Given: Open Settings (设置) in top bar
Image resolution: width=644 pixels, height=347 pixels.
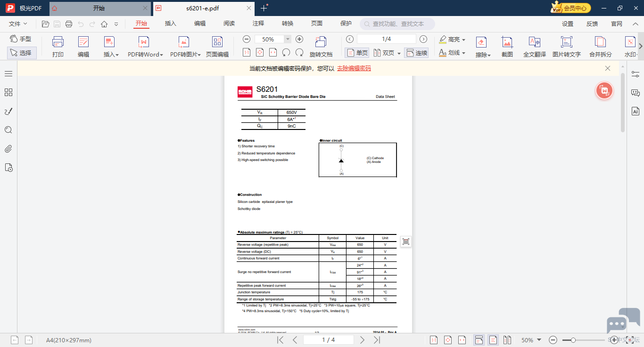Looking at the screenshot, I should [x=568, y=24].
